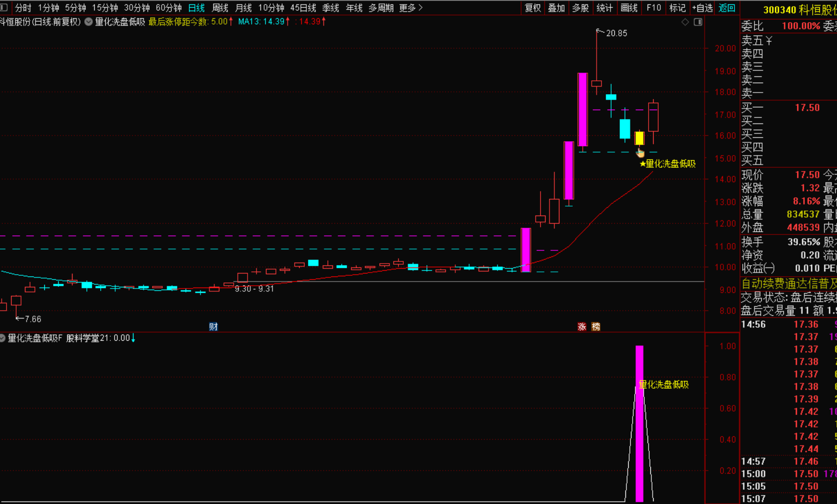Click the 财 financial marker icon
The image size is (837, 504).
click(213, 327)
